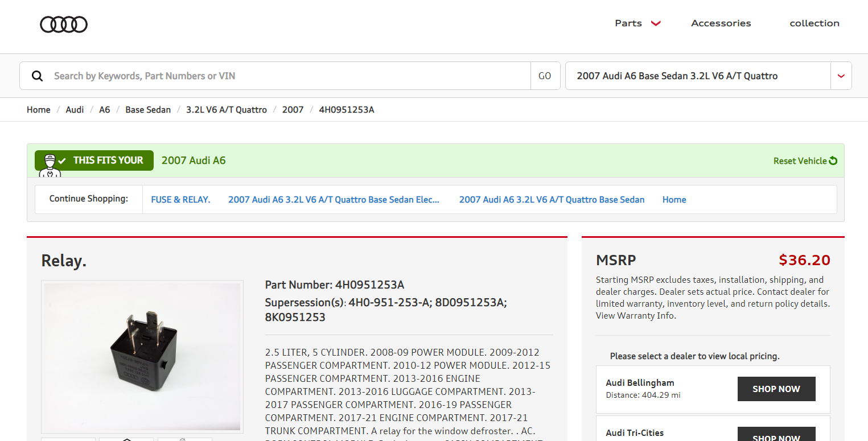Navigate to Home via the breadcrumb
Image resolution: width=868 pixels, height=441 pixels.
click(x=38, y=109)
